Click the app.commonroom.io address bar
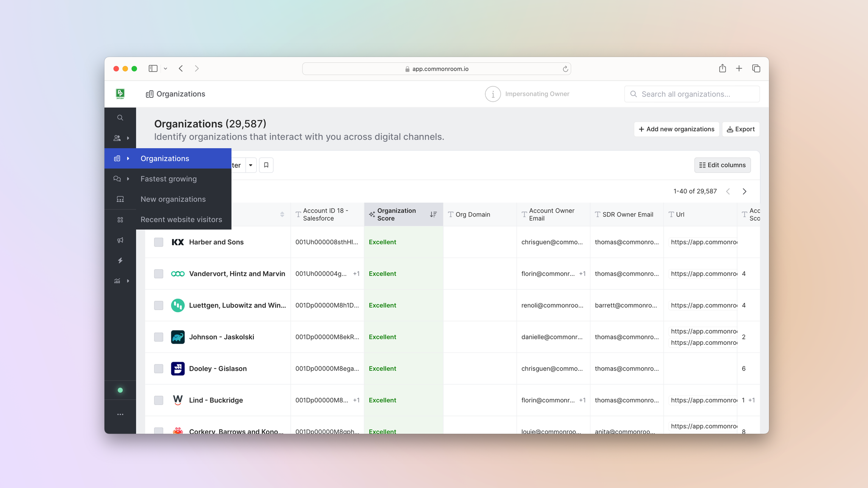This screenshot has height=488, width=868. 437,69
